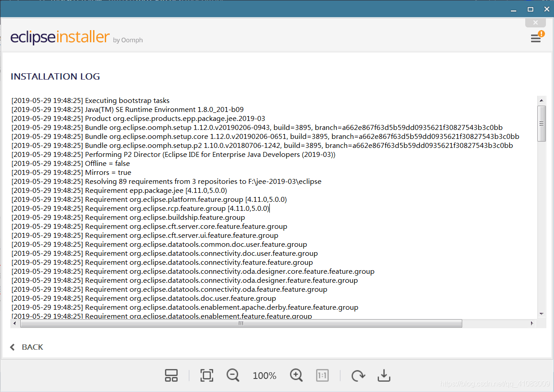Select the 'datatools.connectivity.feature.feature.group' log line
This screenshot has height=392, width=554.
click(x=162, y=263)
